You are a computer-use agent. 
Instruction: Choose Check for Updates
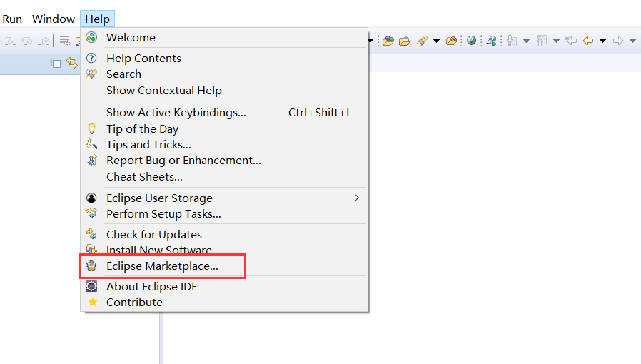click(224, 235)
